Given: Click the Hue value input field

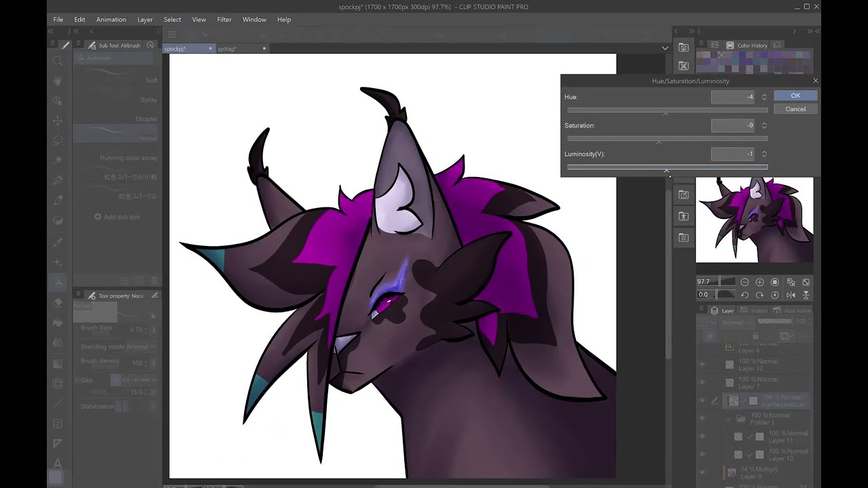Looking at the screenshot, I should (x=733, y=97).
